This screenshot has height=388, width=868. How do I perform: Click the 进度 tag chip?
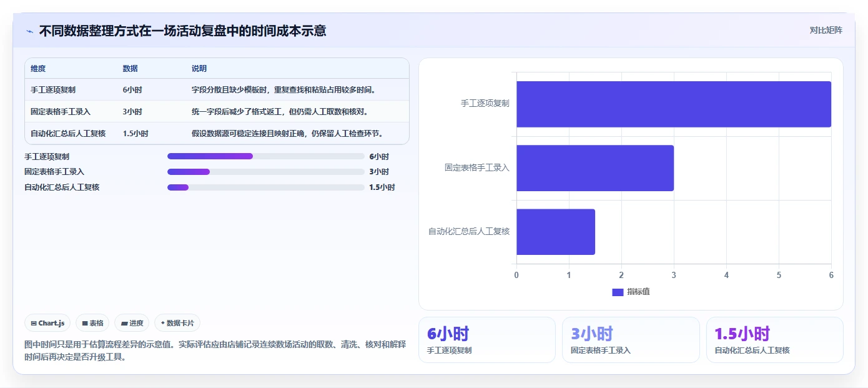point(132,323)
